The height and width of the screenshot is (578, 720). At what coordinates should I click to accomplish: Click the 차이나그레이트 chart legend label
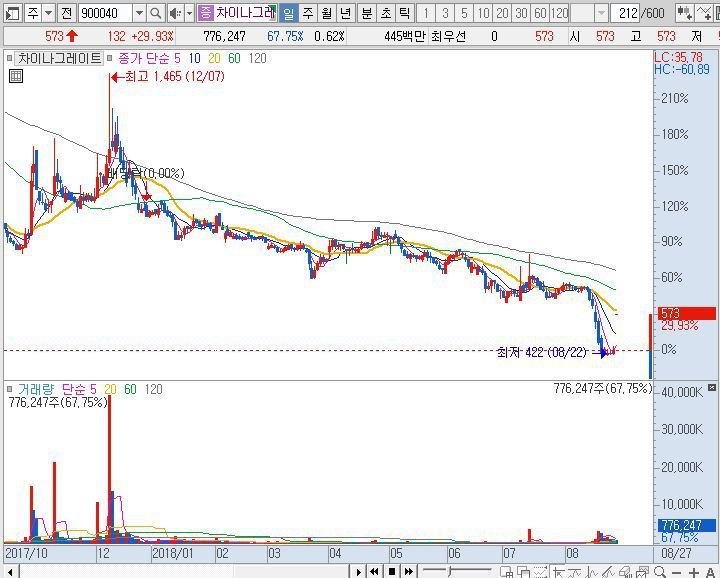(59, 58)
